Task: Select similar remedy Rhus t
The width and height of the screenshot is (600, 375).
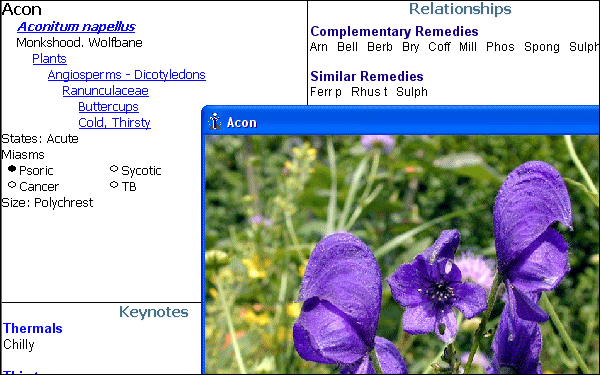Action: click(x=369, y=92)
